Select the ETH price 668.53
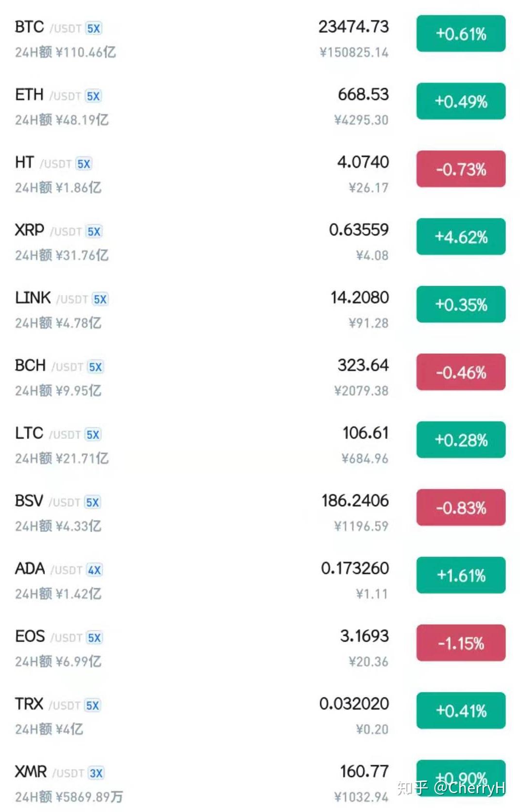This screenshot has height=812, width=520. (363, 94)
